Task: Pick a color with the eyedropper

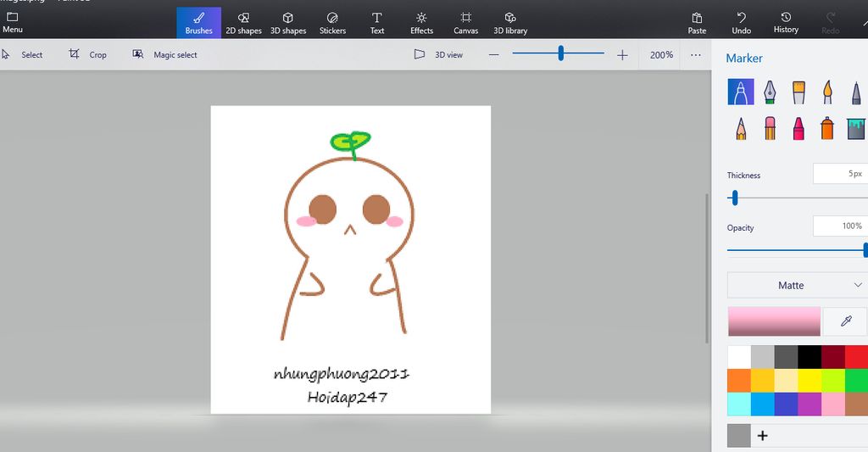Action: 846,321
